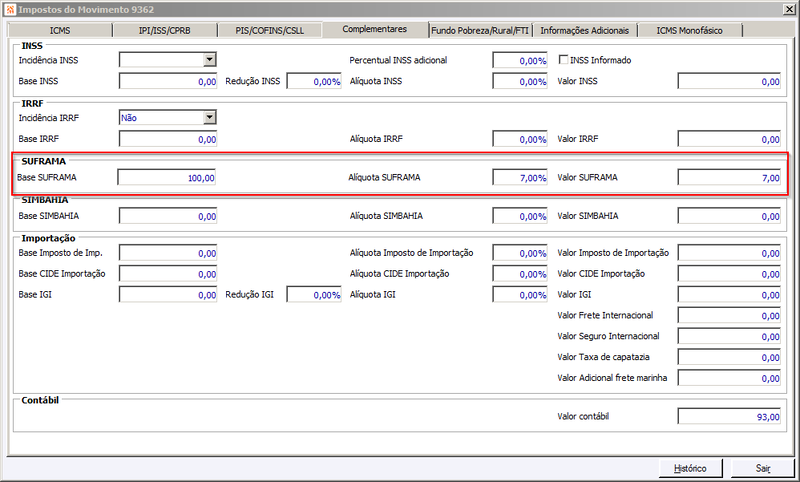Close the Impostos do Movimento window

click(x=789, y=9)
